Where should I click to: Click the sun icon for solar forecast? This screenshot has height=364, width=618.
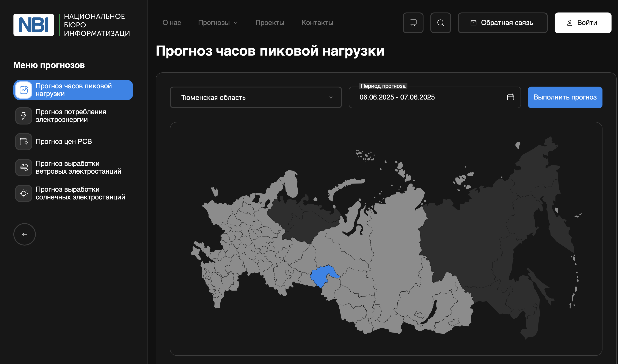24,194
